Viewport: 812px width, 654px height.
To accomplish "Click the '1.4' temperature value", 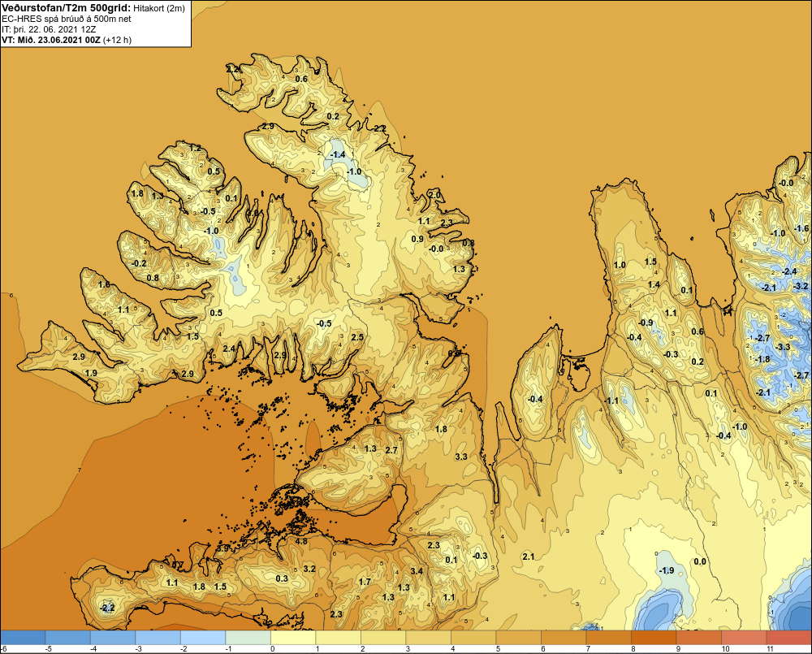I will pos(654,284).
